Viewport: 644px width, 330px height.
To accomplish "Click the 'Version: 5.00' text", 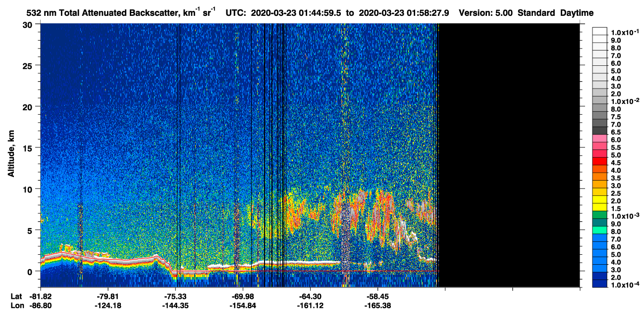I will coord(486,13).
